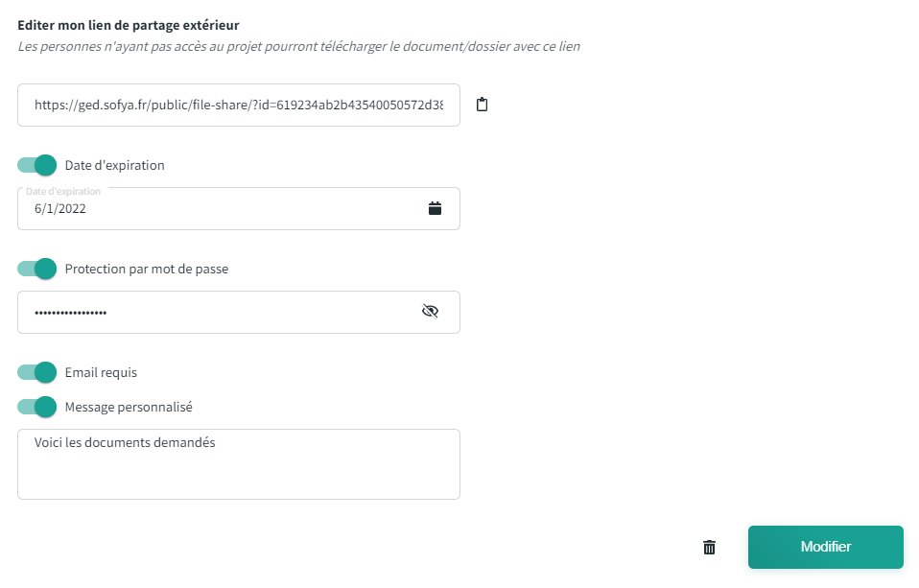Toggle the Email requis switch
Screen dimensions: 919x588
coord(37,372)
